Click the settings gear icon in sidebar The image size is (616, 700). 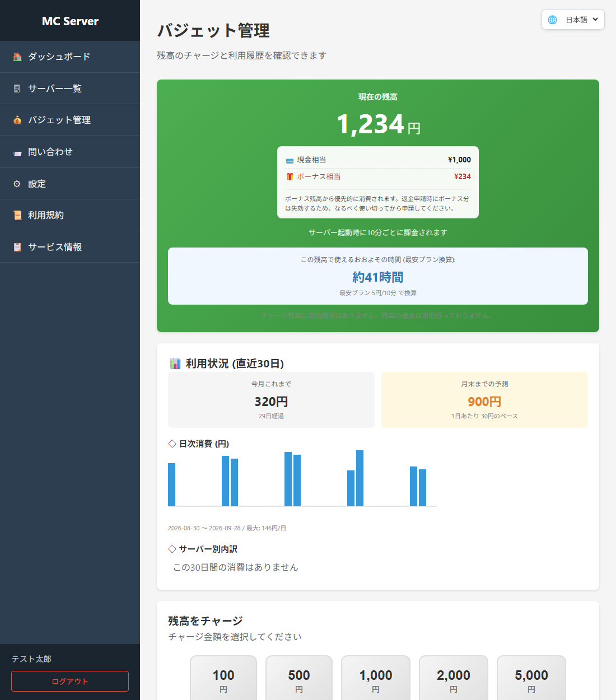pyautogui.click(x=17, y=184)
